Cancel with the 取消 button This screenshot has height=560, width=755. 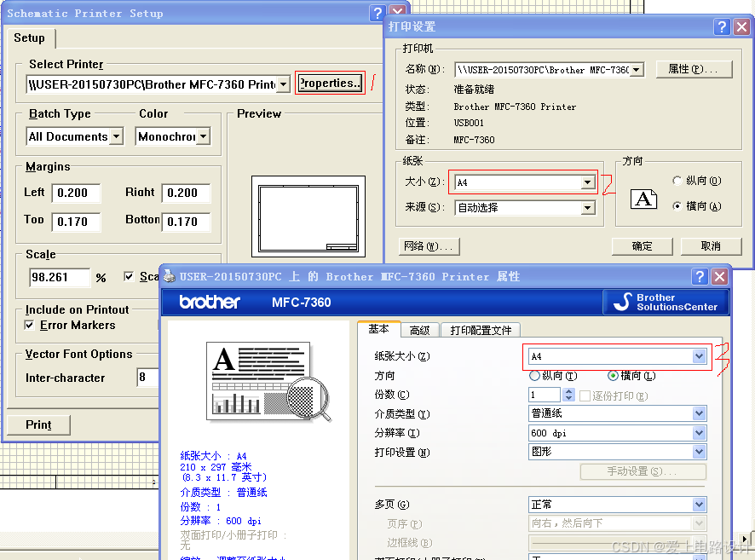[711, 246]
